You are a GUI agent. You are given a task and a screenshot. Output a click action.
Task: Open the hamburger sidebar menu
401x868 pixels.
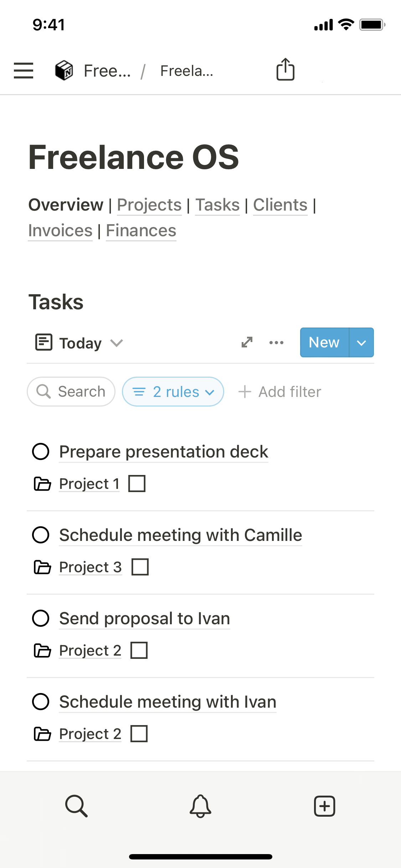tap(24, 70)
